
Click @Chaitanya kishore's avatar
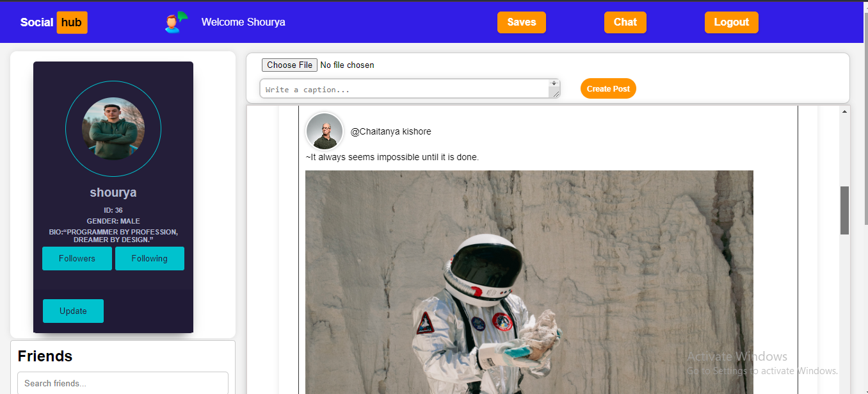point(324,131)
